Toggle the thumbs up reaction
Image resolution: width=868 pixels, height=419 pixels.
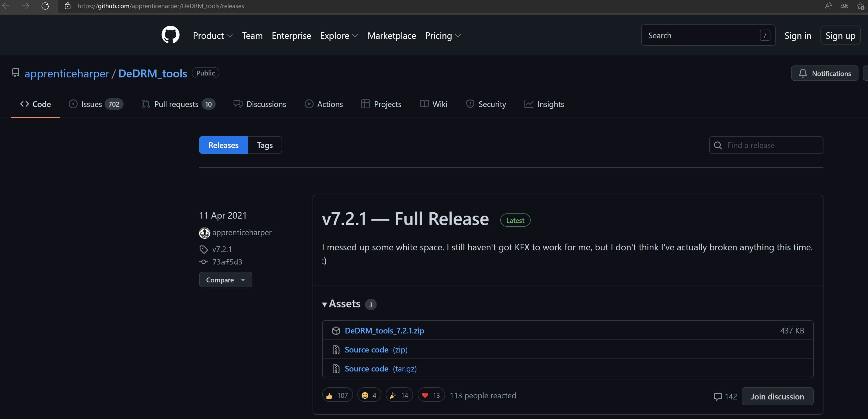click(337, 395)
